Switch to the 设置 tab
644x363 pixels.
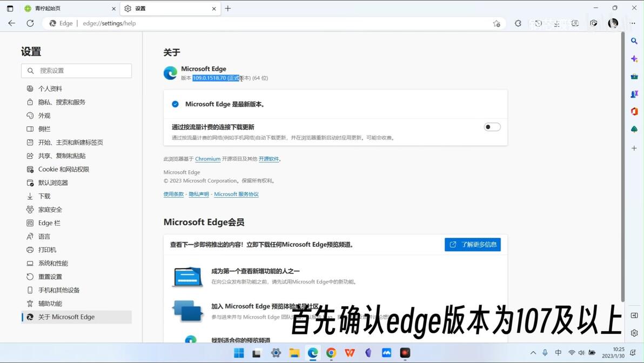pyautogui.click(x=170, y=8)
